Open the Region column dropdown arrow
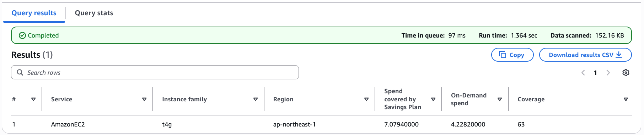Viewport: 644px width, 135px height. point(366,100)
